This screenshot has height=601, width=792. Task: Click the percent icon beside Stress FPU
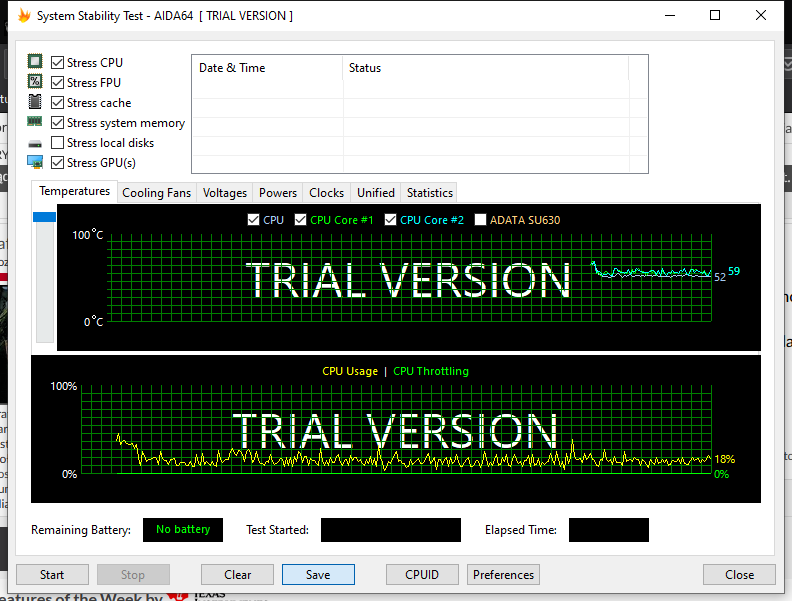[35, 81]
